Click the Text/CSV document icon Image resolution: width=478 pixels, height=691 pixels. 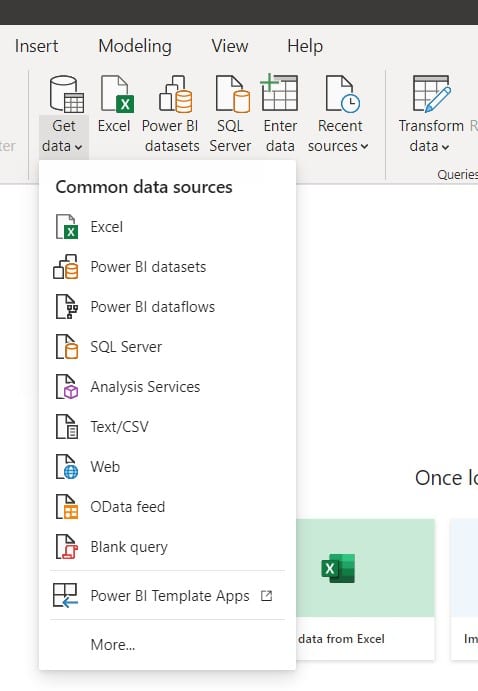[67, 427]
